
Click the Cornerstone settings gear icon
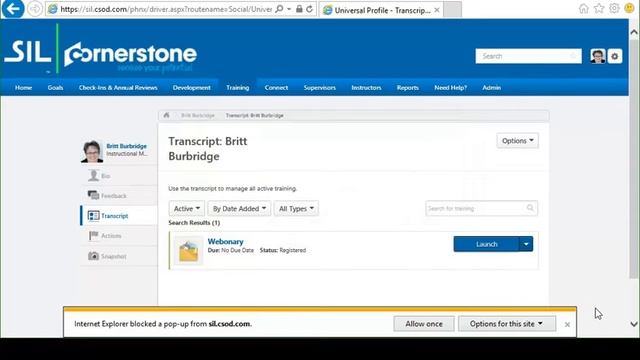tap(615, 56)
